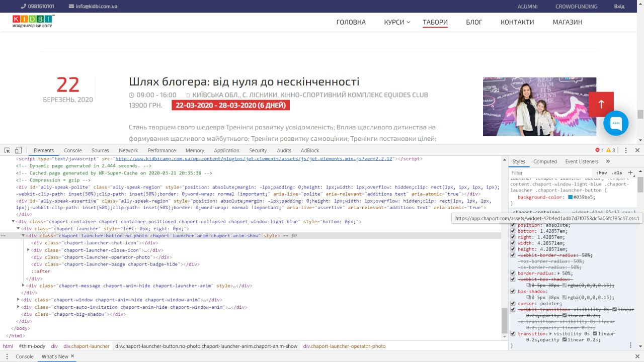Open transition easing curve editor icon
Viewport: 644px width, 362px height.
tap(595, 333)
